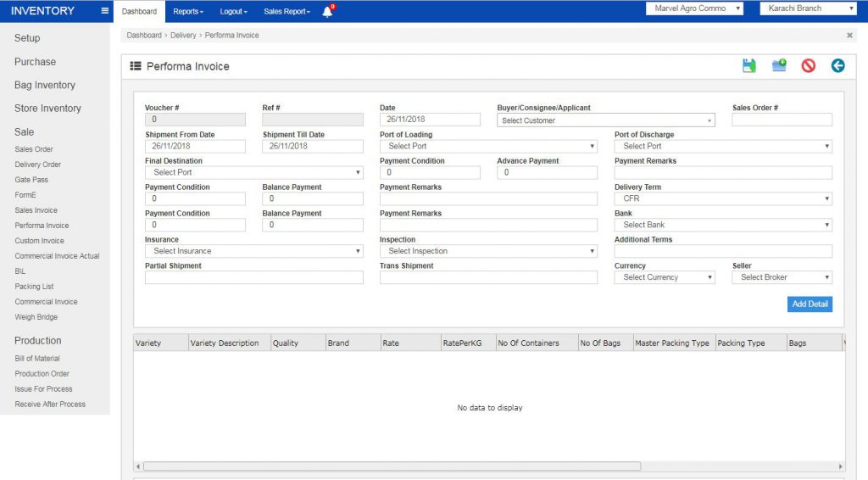Viewport: 868px width, 480px height.
Task: Open the Select Currency dropdown
Action: pos(665,277)
